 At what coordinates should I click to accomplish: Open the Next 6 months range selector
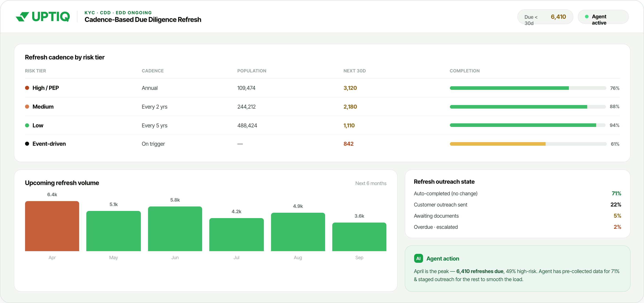click(371, 183)
